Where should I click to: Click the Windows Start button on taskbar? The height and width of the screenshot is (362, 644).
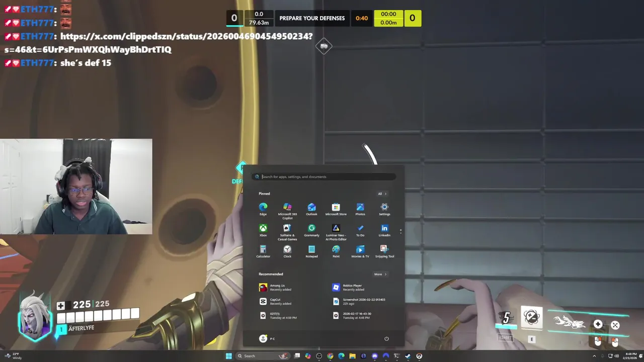coord(229,356)
